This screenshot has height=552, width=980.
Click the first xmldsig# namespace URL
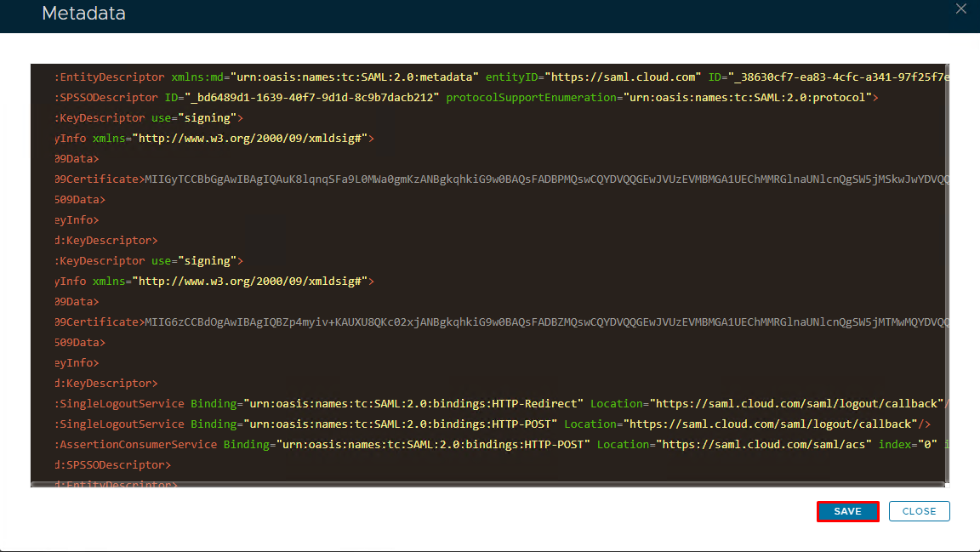click(252, 139)
